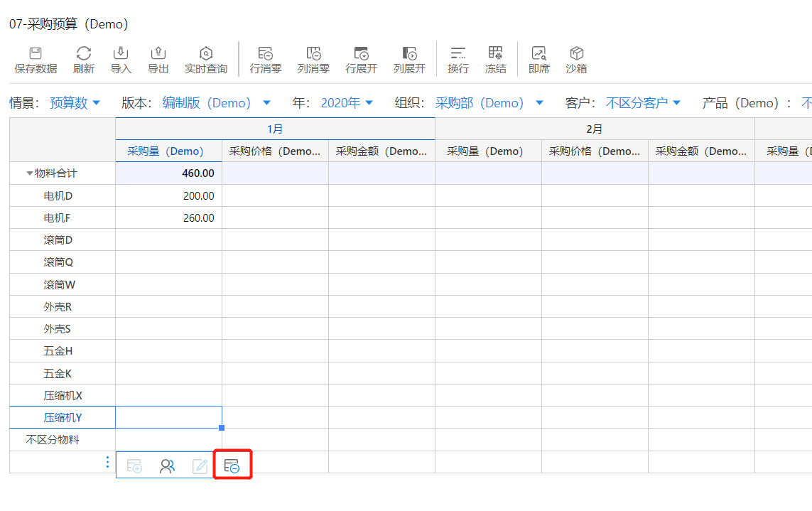Open the 情景 预算数 dropdown
This screenshot has height=511, width=812.
point(75,103)
